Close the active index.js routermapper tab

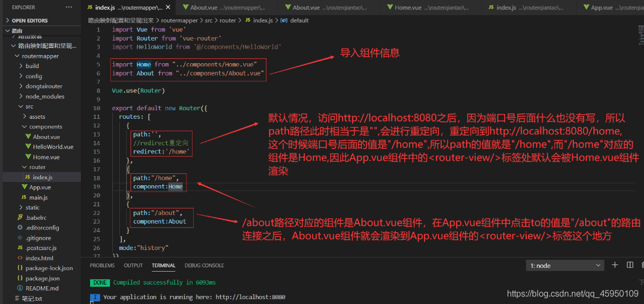click(168, 8)
